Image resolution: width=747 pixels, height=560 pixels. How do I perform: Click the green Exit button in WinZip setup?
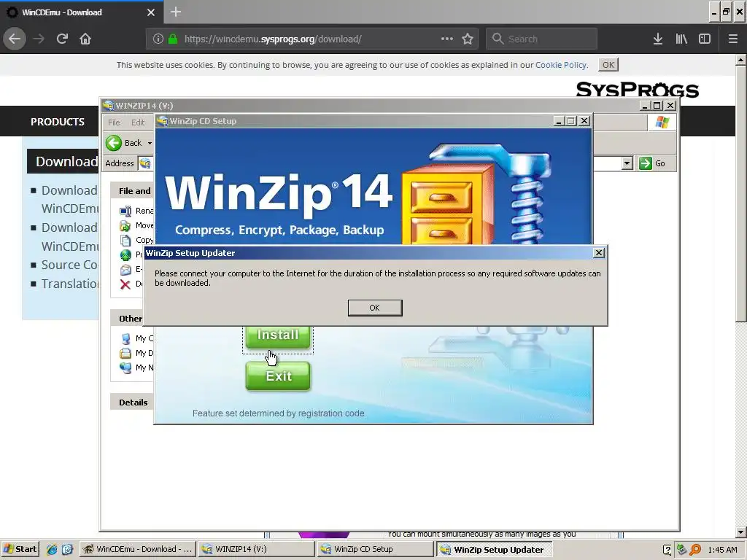click(278, 376)
